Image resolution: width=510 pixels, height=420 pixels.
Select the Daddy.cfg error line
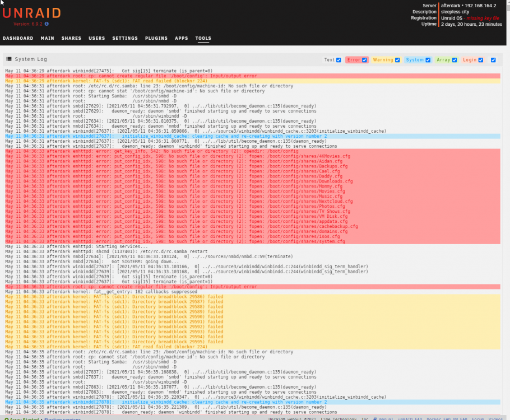point(252,176)
